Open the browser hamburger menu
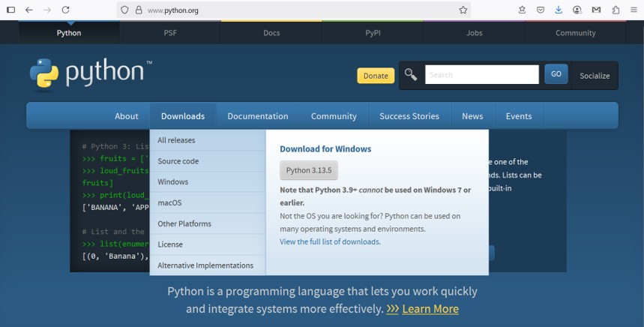The width and height of the screenshot is (644, 327). pos(634,10)
